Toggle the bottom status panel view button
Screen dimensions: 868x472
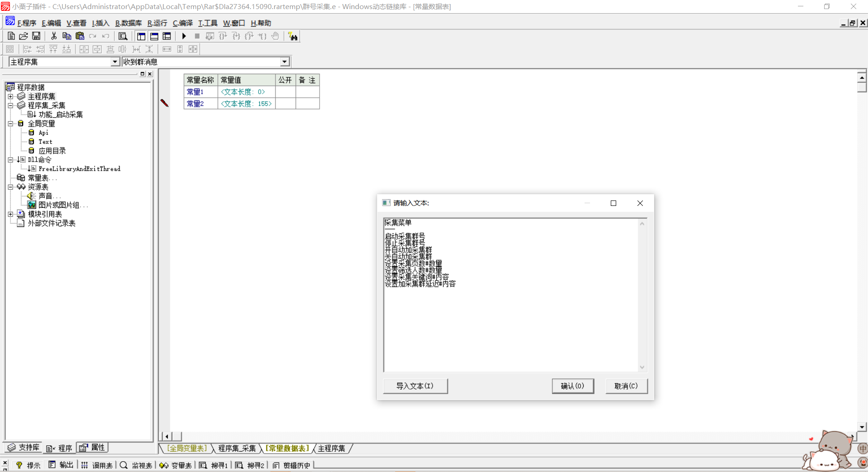[154, 36]
